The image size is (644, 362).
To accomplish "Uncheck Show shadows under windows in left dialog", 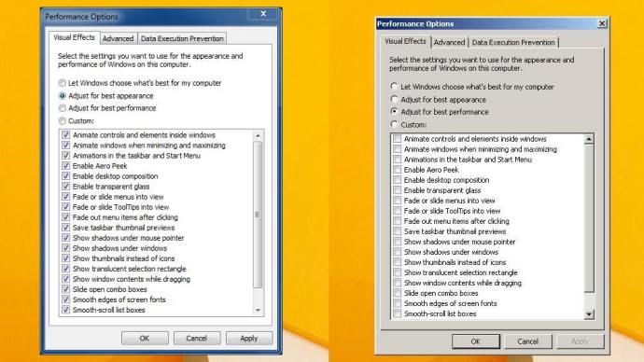I will (x=65, y=248).
